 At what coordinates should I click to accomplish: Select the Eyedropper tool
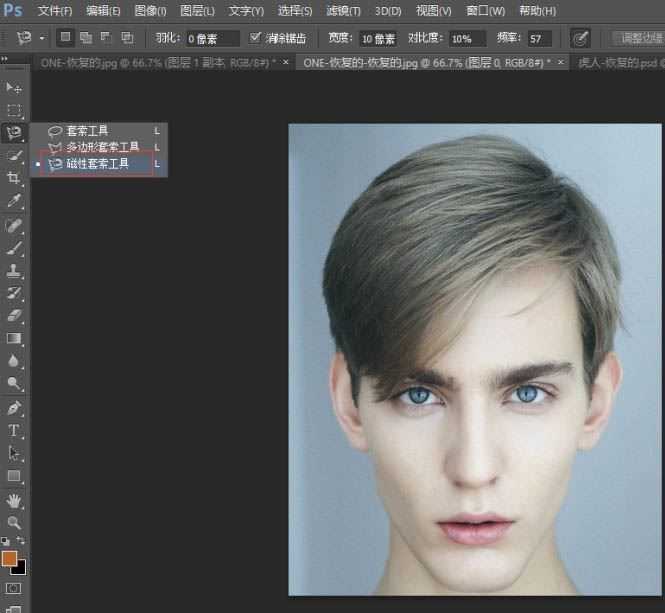(x=14, y=201)
